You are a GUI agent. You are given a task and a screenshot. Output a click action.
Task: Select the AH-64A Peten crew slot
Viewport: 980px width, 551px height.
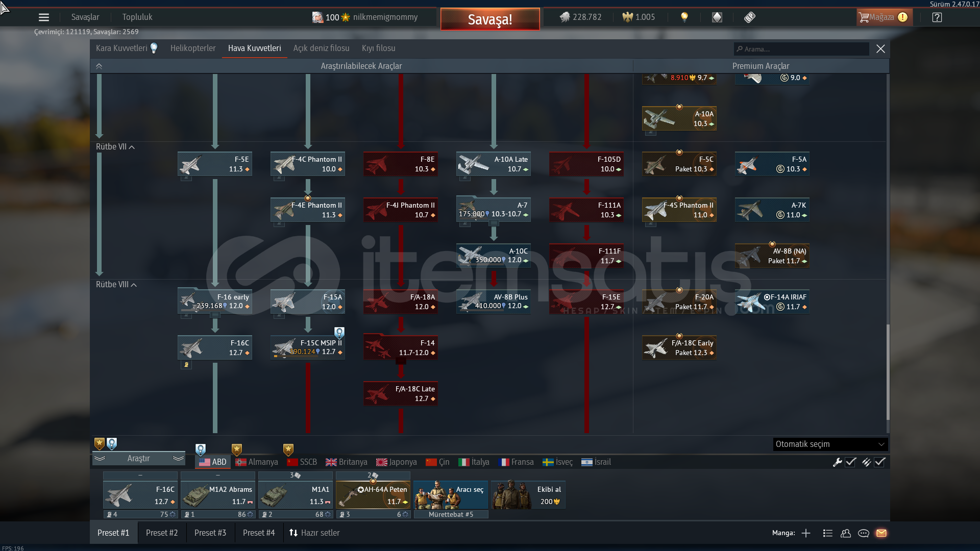373,495
